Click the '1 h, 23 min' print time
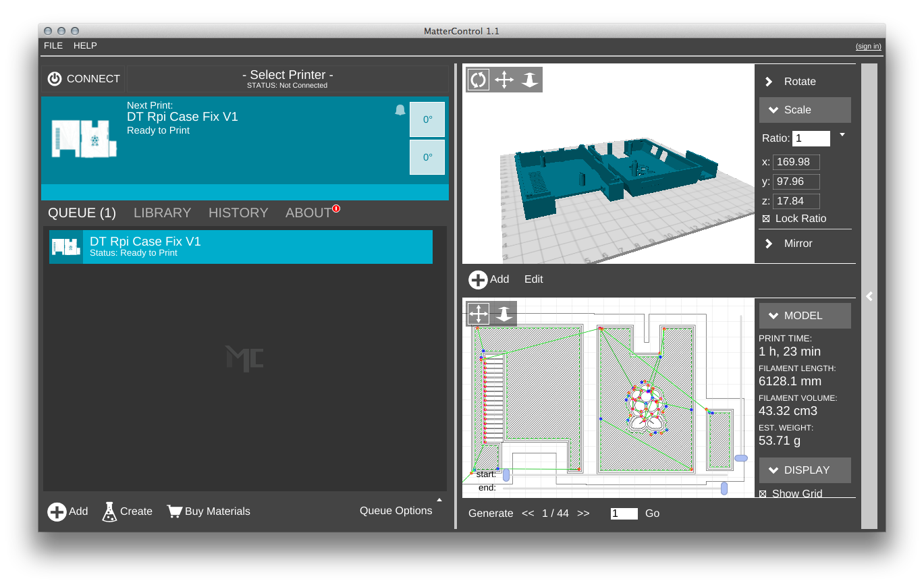Image resolution: width=924 pixels, height=585 pixels. [x=790, y=352]
